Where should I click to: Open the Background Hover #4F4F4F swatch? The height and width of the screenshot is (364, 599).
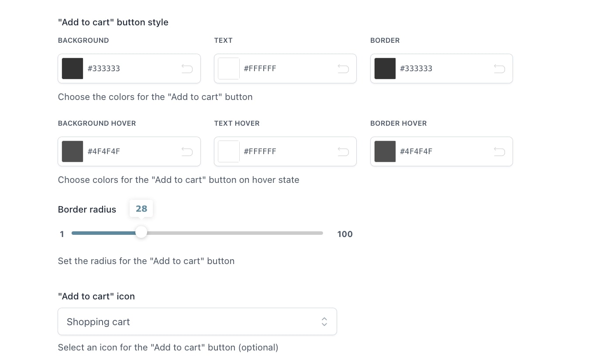(72, 151)
